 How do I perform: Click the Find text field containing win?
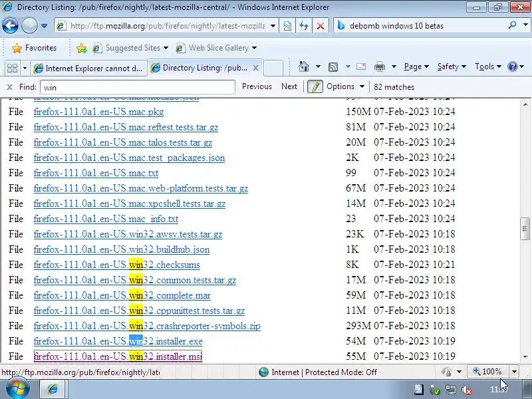point(138,87)
